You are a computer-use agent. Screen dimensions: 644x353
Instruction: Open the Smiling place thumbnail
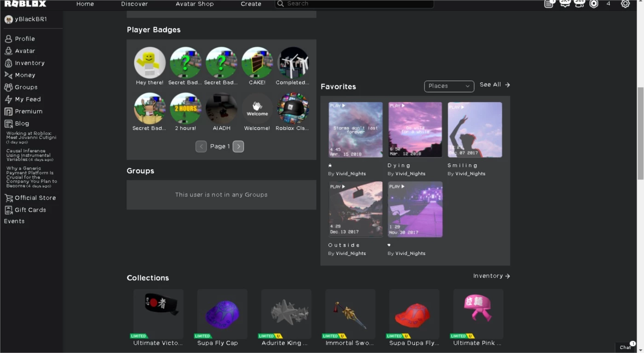pos(475,130)
